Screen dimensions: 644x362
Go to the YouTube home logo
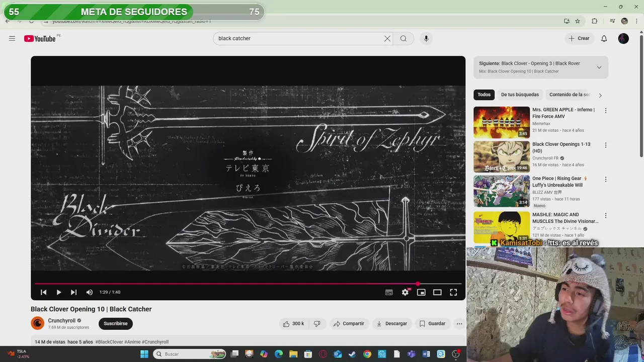tap(40, 39)
